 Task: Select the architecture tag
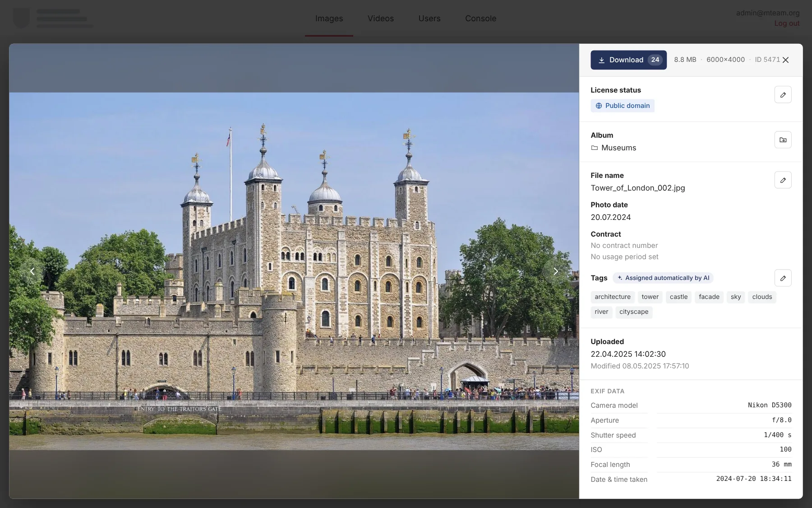pos(613,297)
